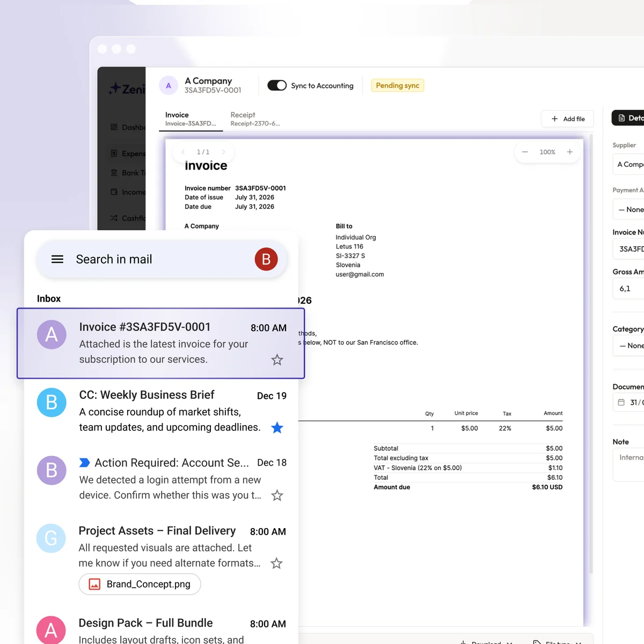The height and width of the screenshot is (644, 644).
Task: Zoom out the invoice document
Action: click(x=525, y=152)
